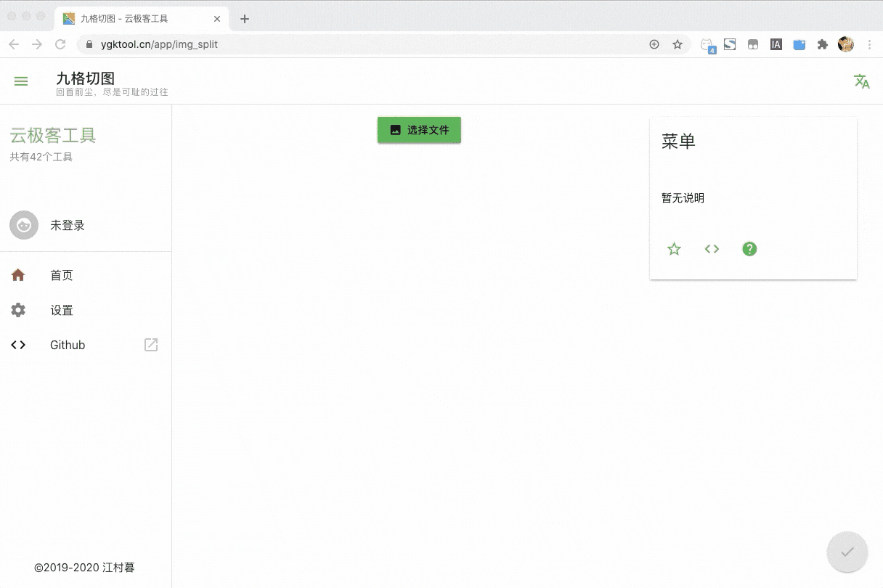
Task: Close the 九格切图 browser tab
Action: coord(216,19)
